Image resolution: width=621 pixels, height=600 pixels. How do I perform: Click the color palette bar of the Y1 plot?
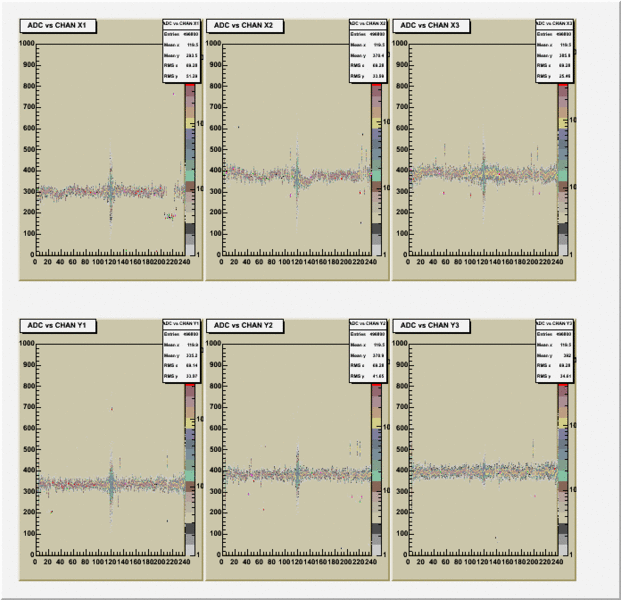190,470
